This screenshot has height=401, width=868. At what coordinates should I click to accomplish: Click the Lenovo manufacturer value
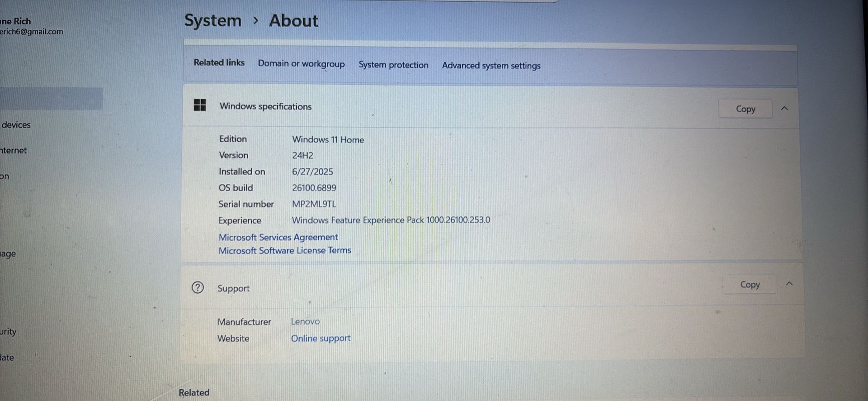click(305, 321)
